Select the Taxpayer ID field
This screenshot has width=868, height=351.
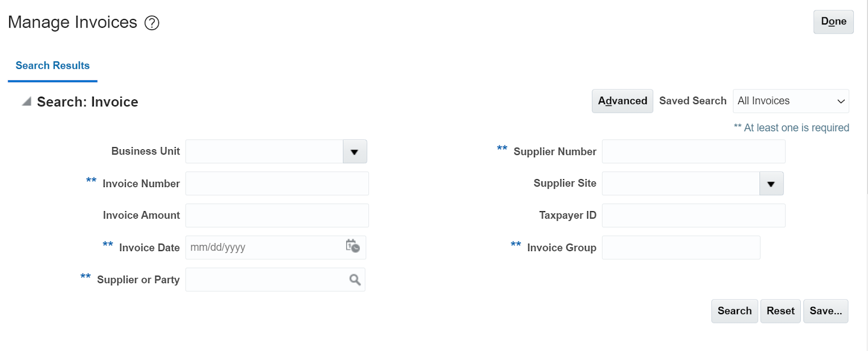tap(693, 216)
